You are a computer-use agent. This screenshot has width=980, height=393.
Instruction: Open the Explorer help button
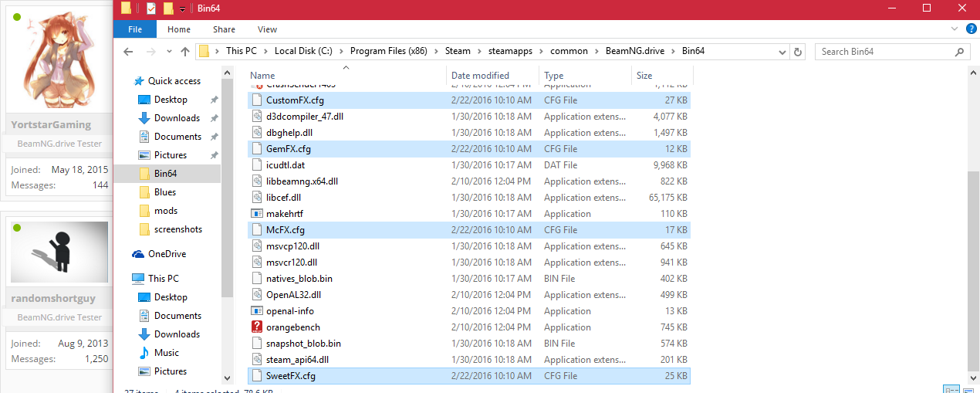(971, 29)
